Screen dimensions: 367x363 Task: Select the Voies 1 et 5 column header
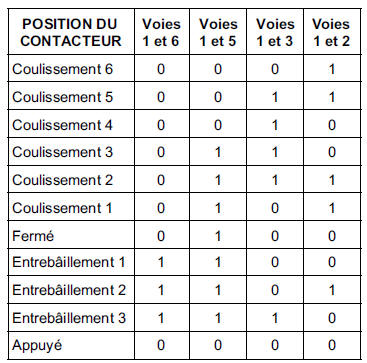[218, 32]
